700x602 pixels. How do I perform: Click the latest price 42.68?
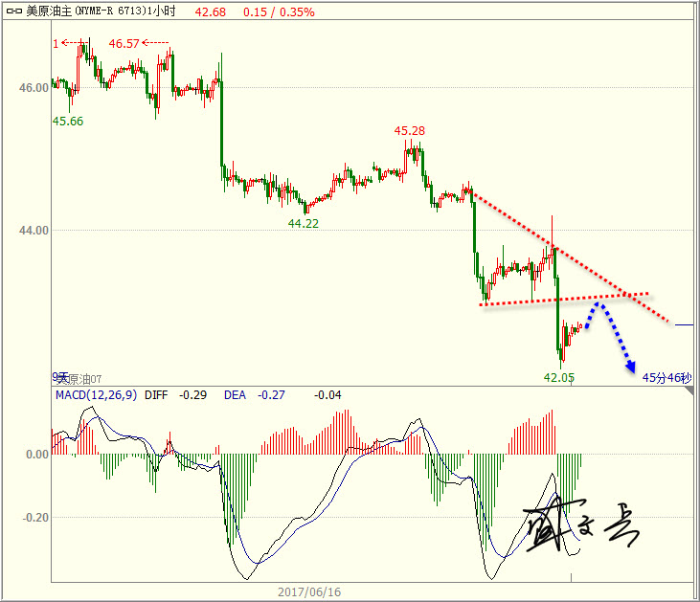point(210,11)
